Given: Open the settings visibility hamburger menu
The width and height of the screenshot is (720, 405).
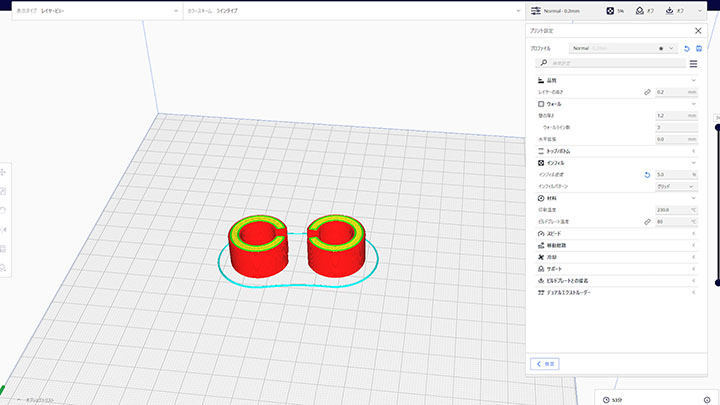Looking at the screenshot, I should pos(693,64).
